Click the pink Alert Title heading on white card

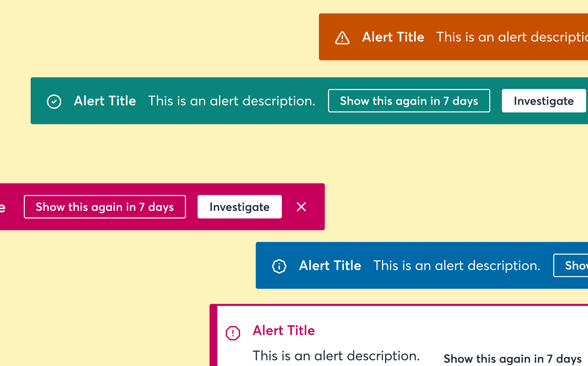(x=284, y=331)
